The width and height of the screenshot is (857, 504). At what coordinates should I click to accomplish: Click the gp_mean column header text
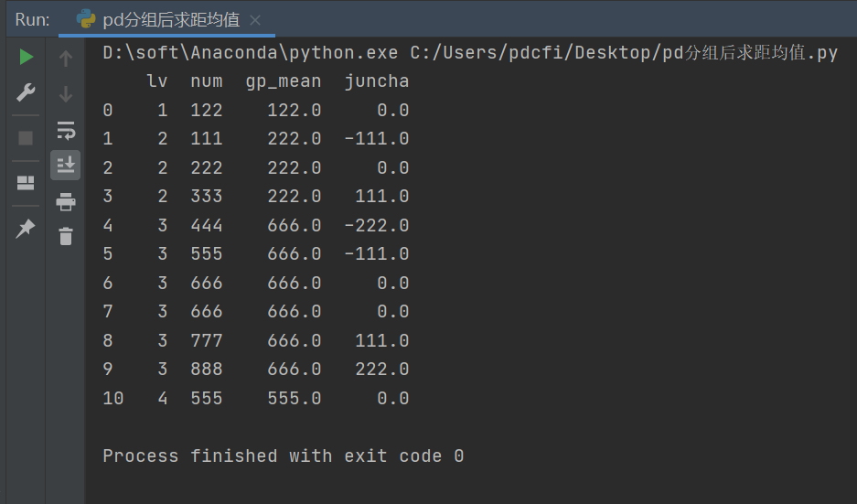pos(284,81)
